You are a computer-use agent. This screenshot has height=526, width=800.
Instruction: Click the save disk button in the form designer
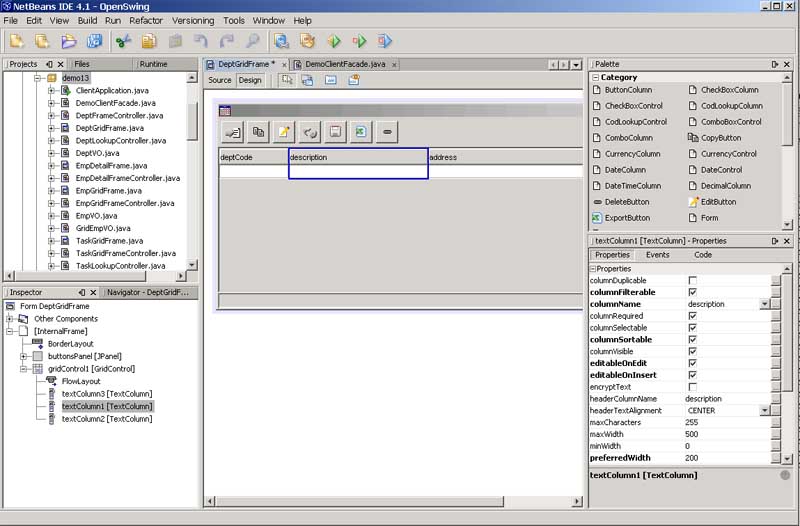click(335, 131)
